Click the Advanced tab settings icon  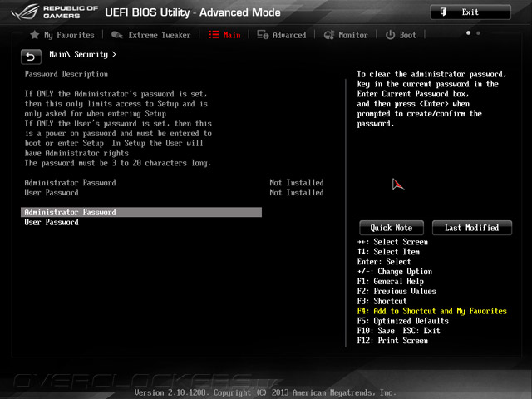tap(263, 35)
